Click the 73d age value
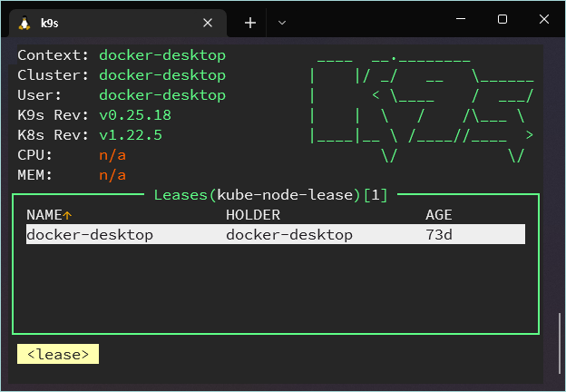Screen dimensions: 566x392 (x=439, y=235)
